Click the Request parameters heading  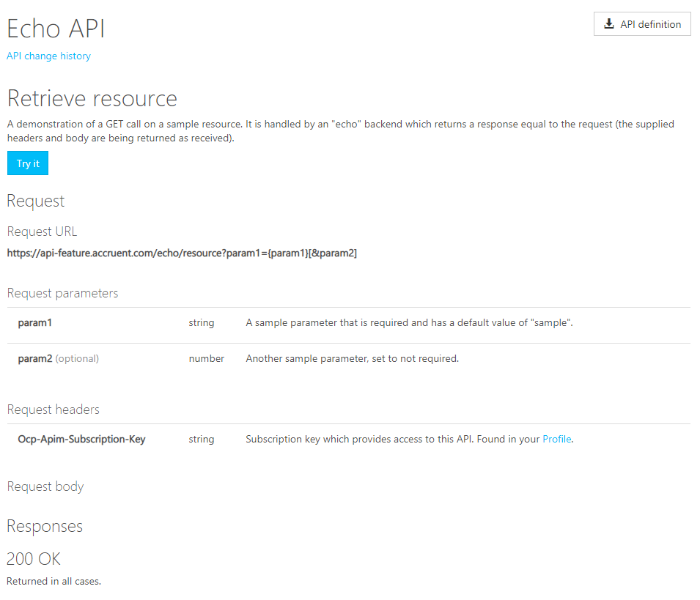click(62, 293)
